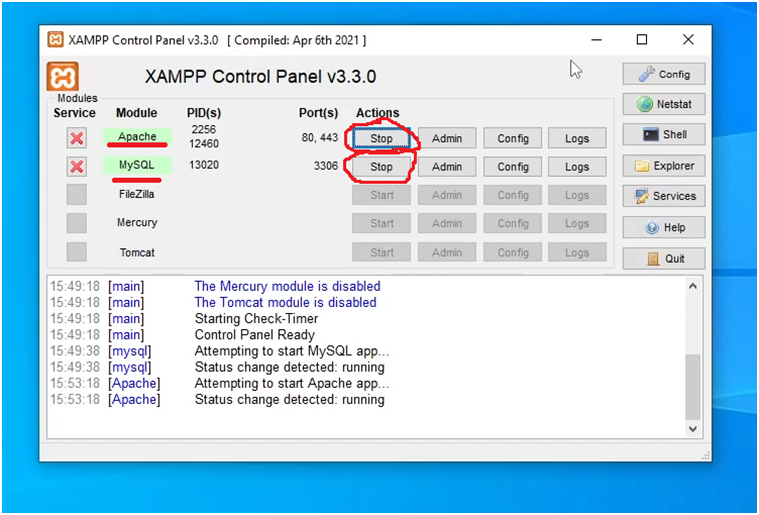Click the log scrollbar thumb
This screenshot has width=759, height=515.
[x=693, y=386]
